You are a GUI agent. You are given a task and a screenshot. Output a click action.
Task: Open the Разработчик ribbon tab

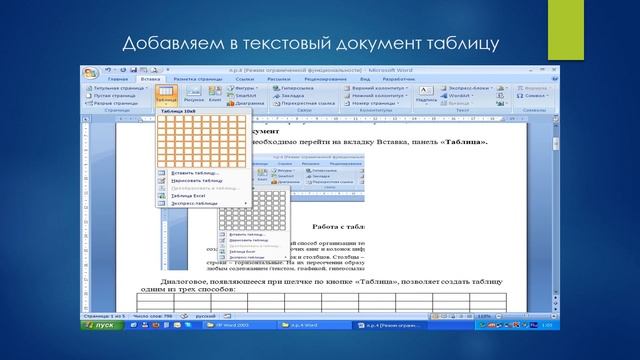click(x=398, y=79)
